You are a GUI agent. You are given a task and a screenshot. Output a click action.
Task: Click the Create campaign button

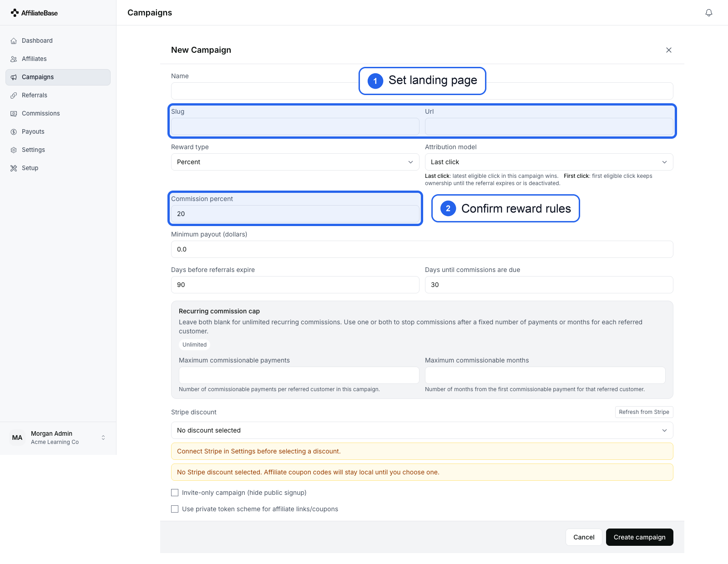click(x=640, y=537)
